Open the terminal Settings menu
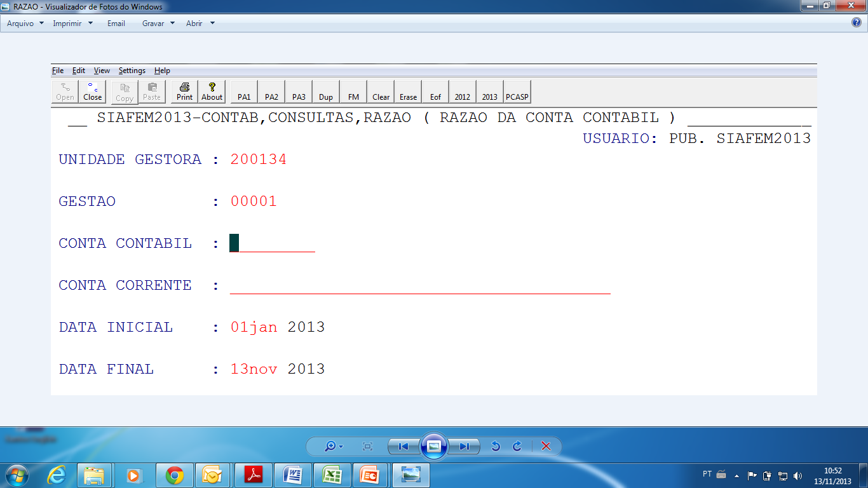The image size is (868, 488). tap(132, 71)
